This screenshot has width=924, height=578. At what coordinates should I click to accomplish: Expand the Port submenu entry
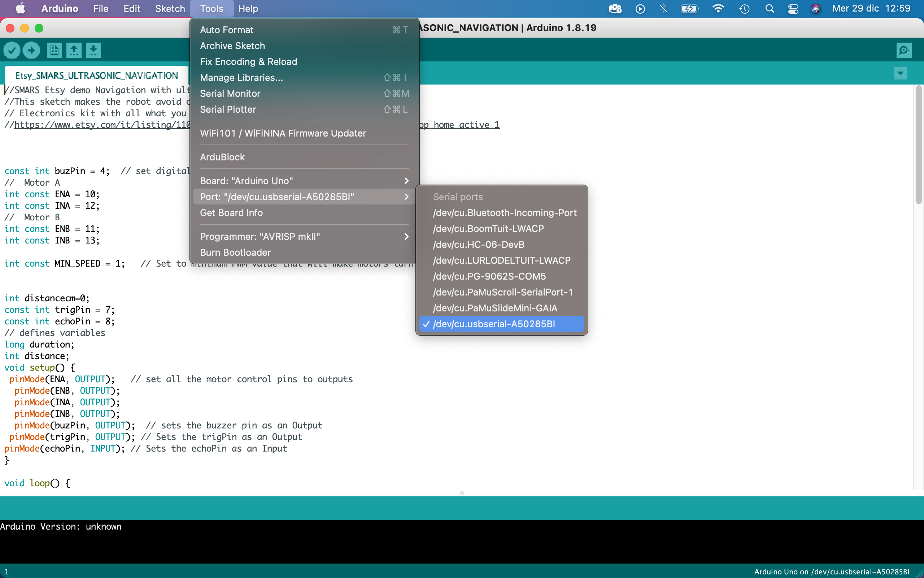(x=304, y=197)
